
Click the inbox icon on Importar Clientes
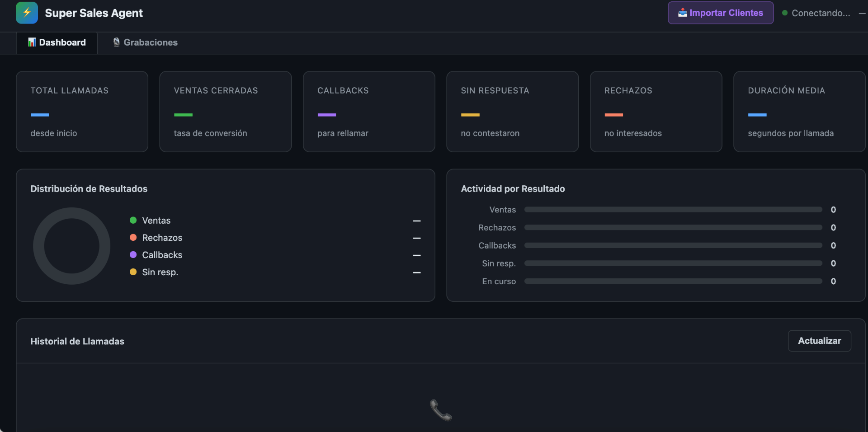coord(682,13)
